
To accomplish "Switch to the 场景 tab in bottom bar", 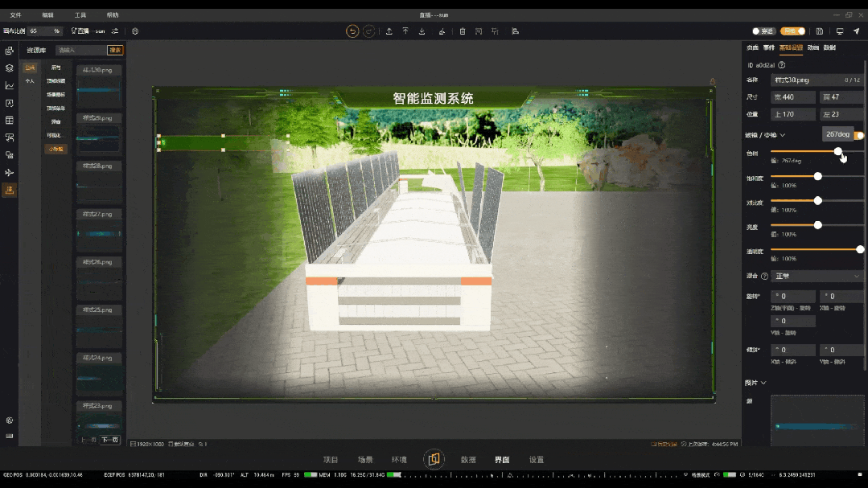I will pos(365,460).
